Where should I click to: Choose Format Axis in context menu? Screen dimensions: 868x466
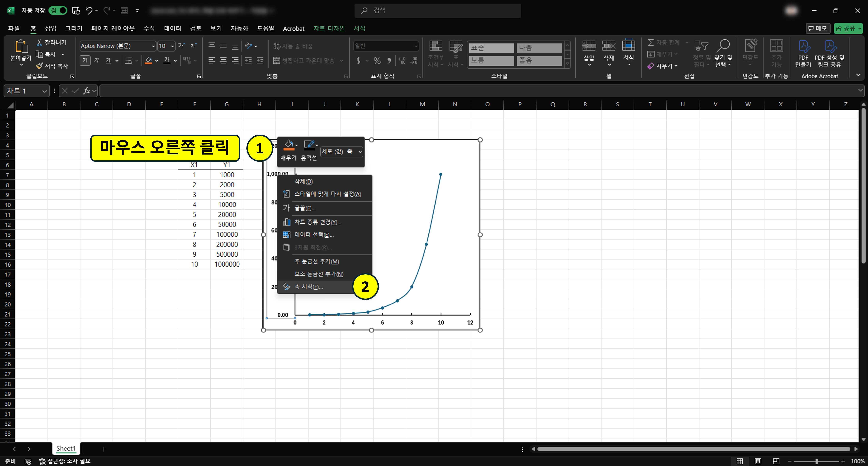[x=308, y=287]
